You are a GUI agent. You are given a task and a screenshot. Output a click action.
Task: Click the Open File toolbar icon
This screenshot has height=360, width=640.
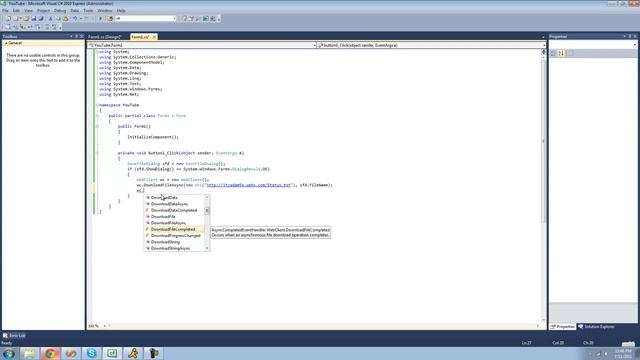point(26,18)
